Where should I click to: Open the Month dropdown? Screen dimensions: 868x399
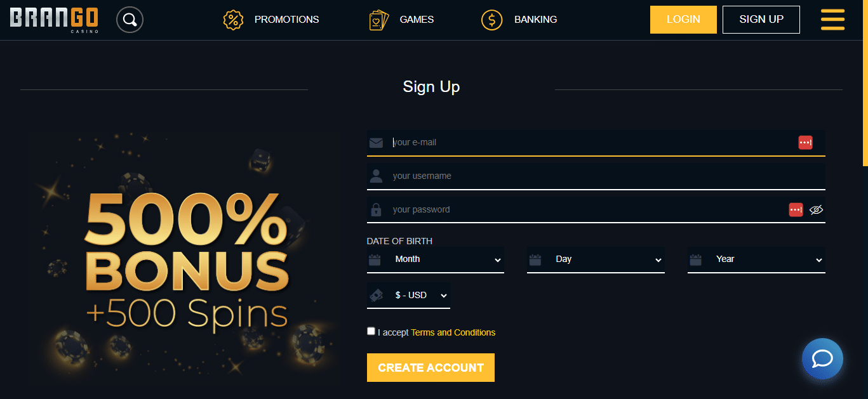coord(436,259)
